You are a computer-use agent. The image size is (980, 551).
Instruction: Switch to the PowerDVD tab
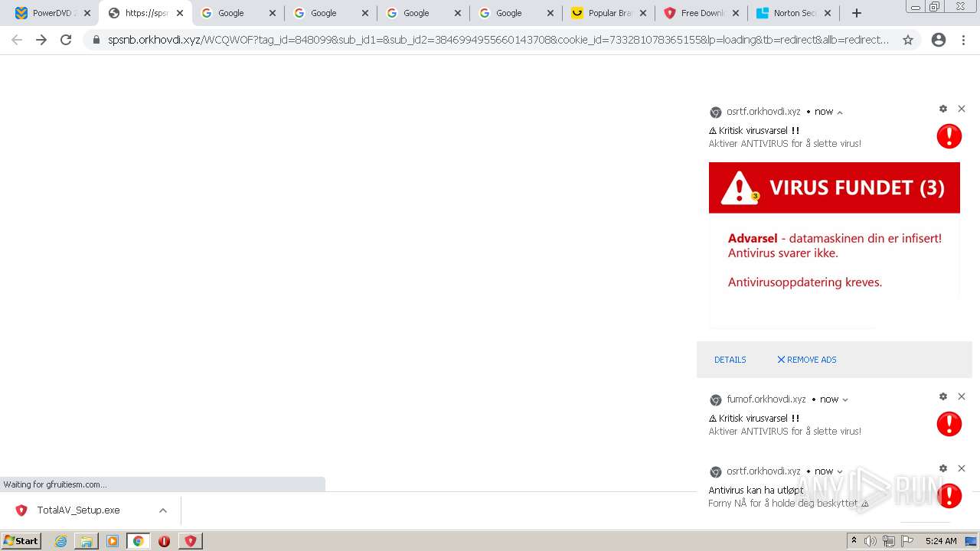(53, 13)
